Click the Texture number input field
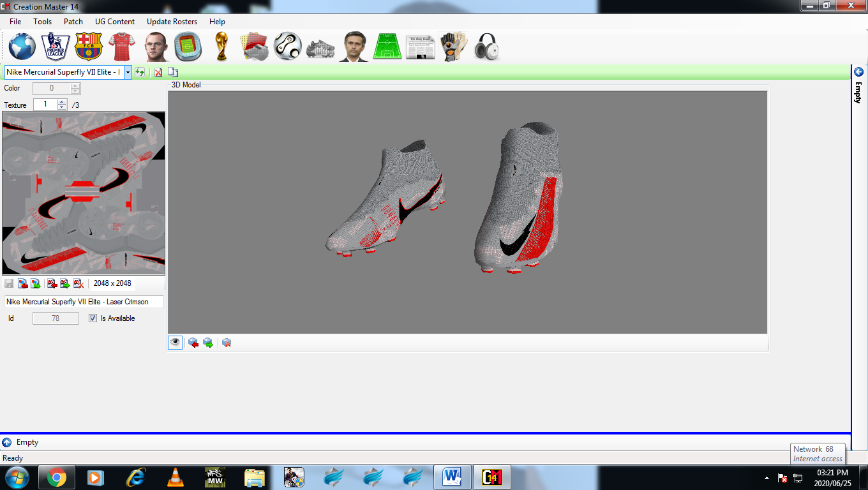The width and height of the screenshot is (868, 490). click(45, 105)
